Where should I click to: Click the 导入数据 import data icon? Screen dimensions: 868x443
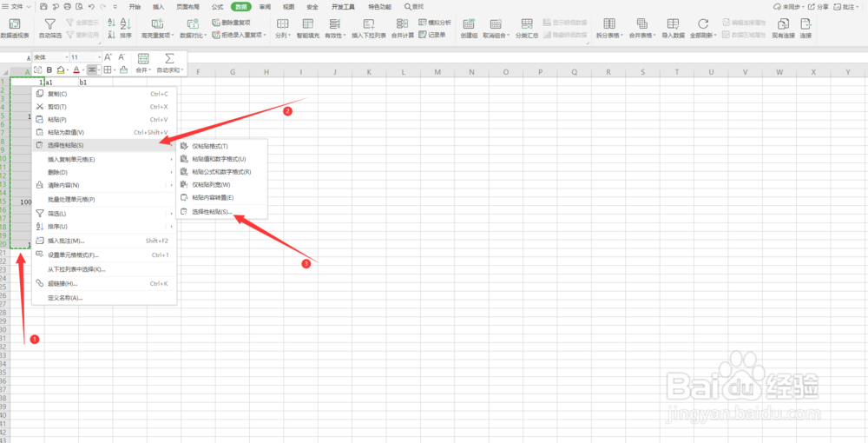point(674,23)
